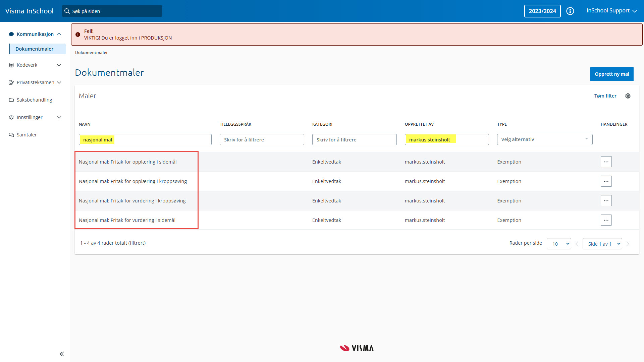Image resolution: width=644 pixels, height=362 pixels.
Task: Open the Type filter dropdown
Action: coord(544,139)
